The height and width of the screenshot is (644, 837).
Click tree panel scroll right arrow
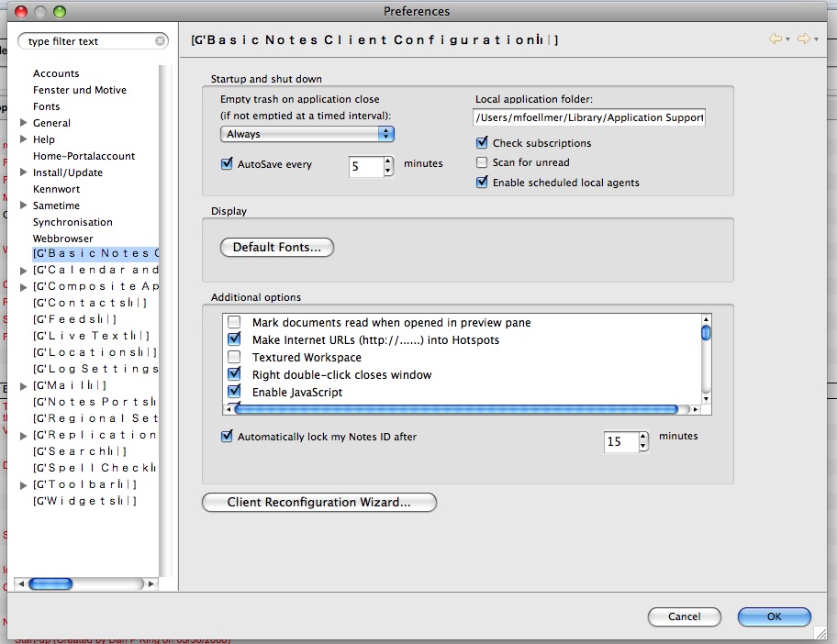(151, 583)
